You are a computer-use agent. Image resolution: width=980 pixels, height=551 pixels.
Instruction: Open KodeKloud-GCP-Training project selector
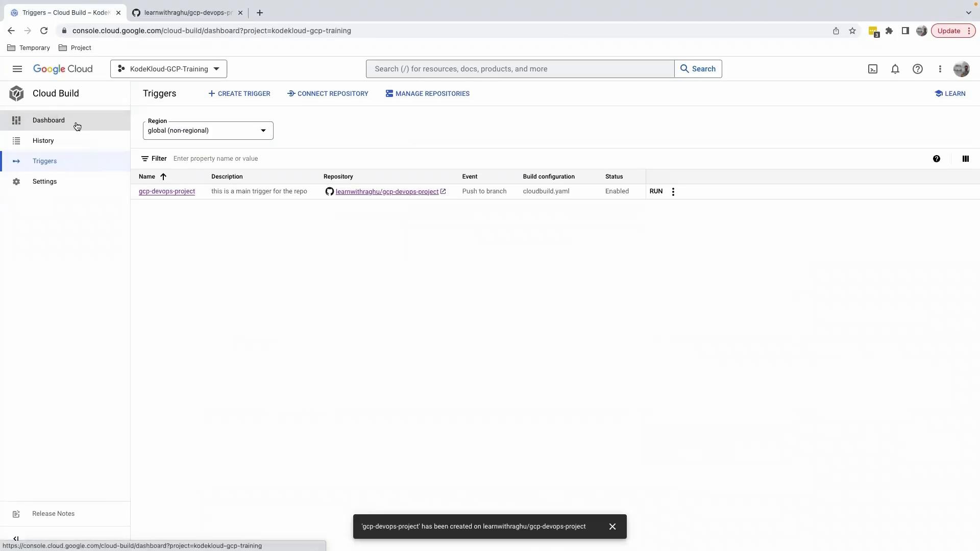tap(168, 69)
